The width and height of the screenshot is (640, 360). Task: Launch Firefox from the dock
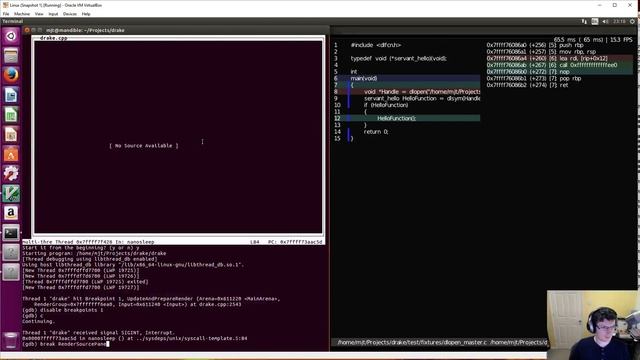pos(11,75)
